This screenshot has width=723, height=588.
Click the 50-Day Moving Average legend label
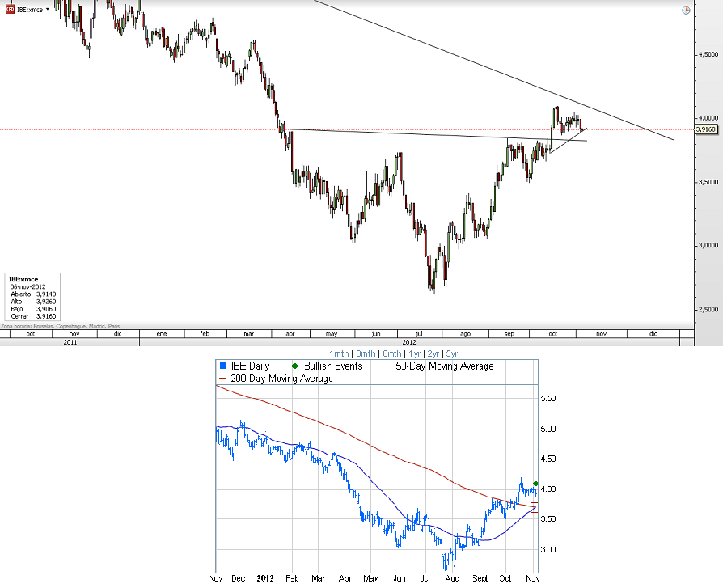(x=445, y=366)
